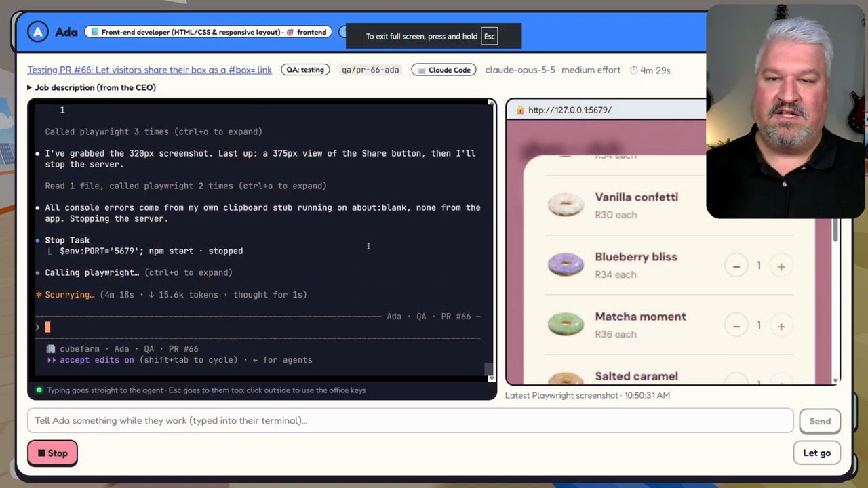Increase Matcha moment quantity with plus
Viewport: 868px width, 488px height.
(x=781, y=326)
